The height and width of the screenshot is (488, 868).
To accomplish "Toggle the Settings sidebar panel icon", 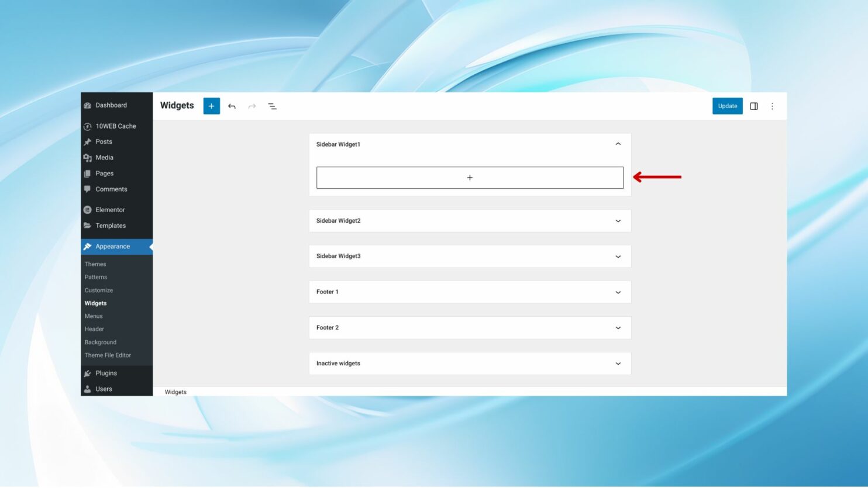I will coord(753,106).
